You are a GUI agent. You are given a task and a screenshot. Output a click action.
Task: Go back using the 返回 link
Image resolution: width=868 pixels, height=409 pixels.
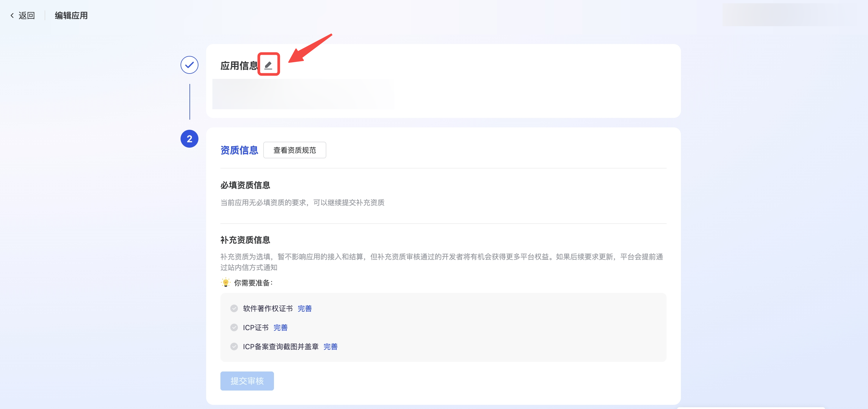coord(26,15)
